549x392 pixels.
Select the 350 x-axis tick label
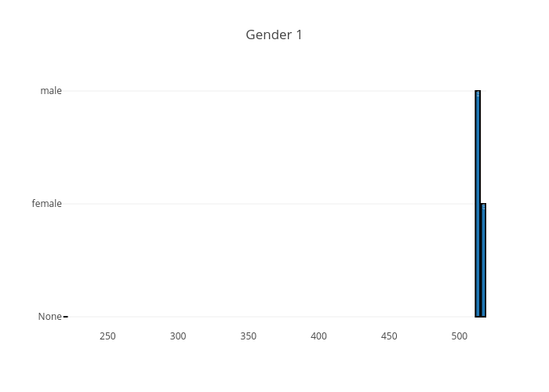coord(249,336)
